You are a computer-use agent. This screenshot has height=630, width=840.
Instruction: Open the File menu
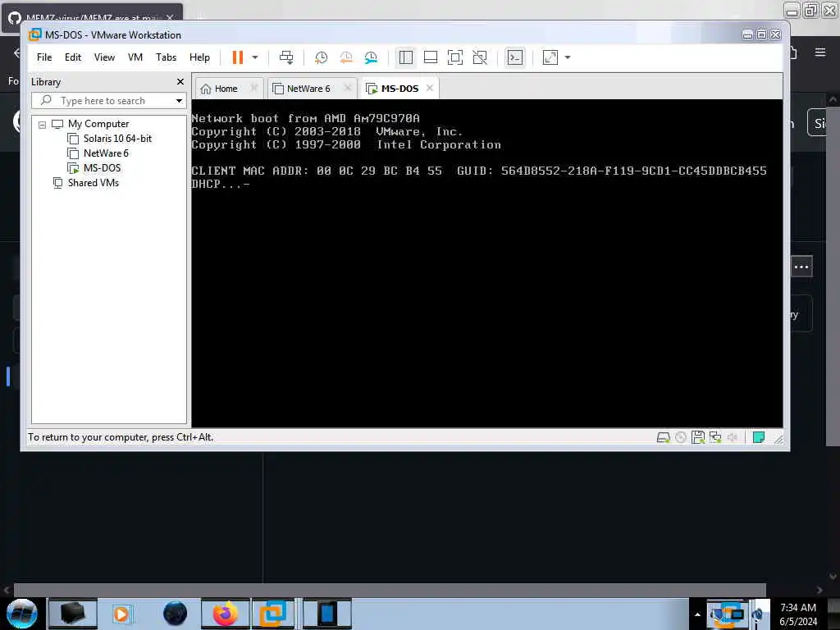pyautogui.click(x=44, y=57)
